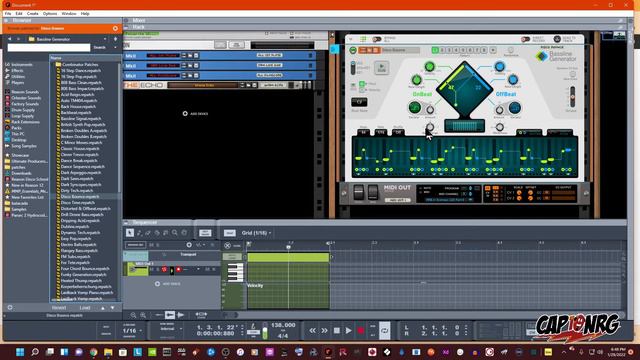640x360 pixels.
Task: Click the Randomize button on Bassline Generator
Action: click(511, 50)
